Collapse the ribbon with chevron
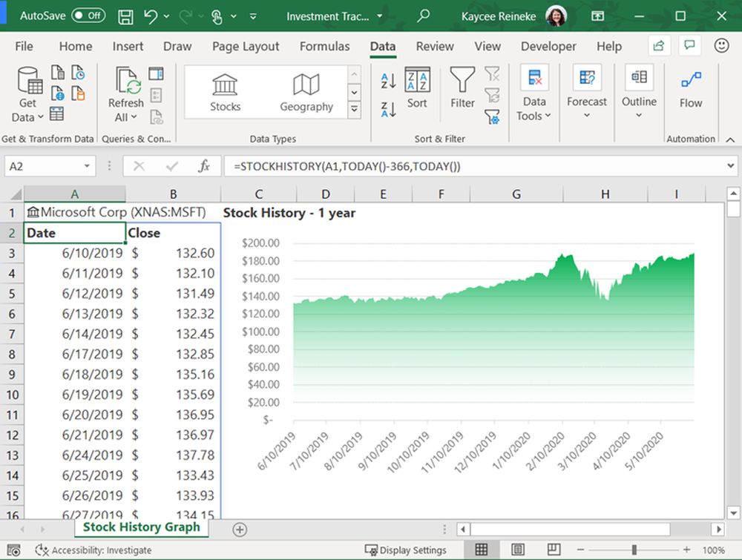742x560 pixels. point(729,139)
